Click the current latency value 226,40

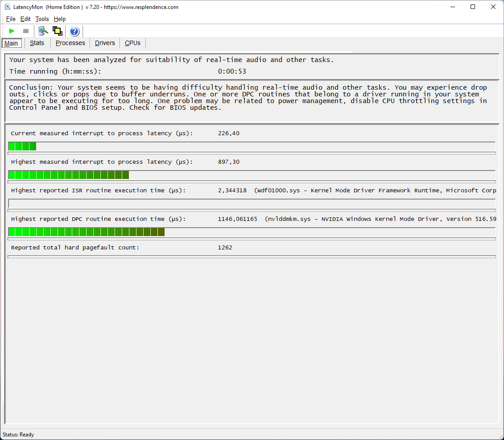tap(228, 133)
